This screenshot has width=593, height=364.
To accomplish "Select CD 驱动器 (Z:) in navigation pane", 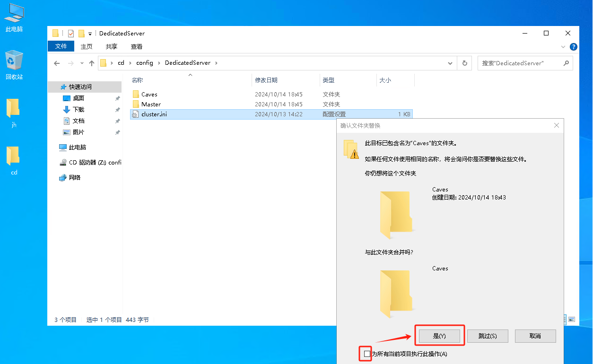I will pos(90,163).
